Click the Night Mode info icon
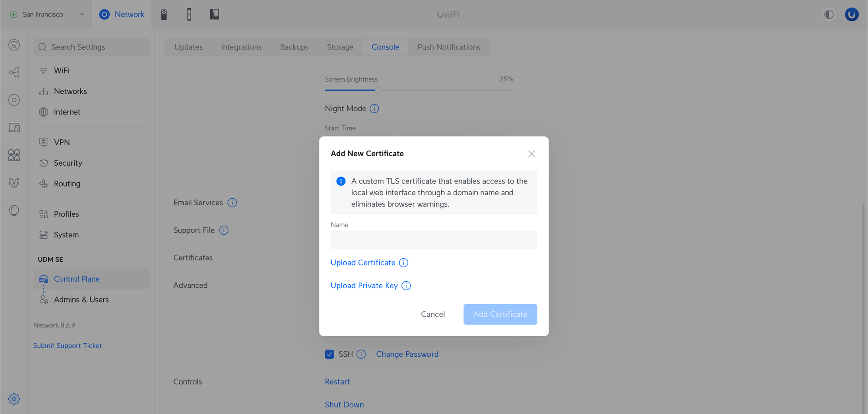This screenshot has width=868, height=414. [x=374, y=109]
